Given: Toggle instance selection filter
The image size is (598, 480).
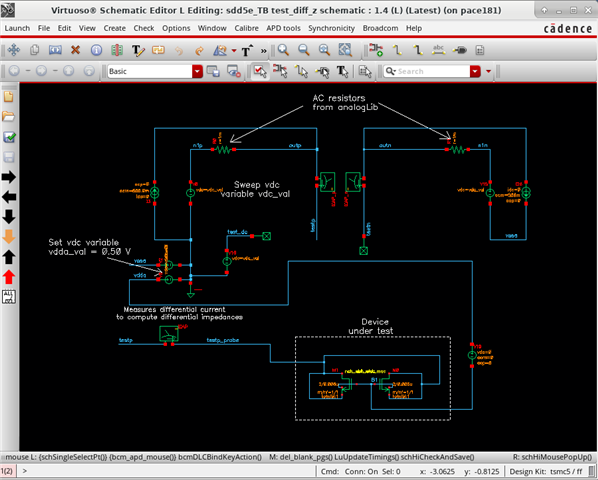Looking at the screenshot, I should point(281,71).
